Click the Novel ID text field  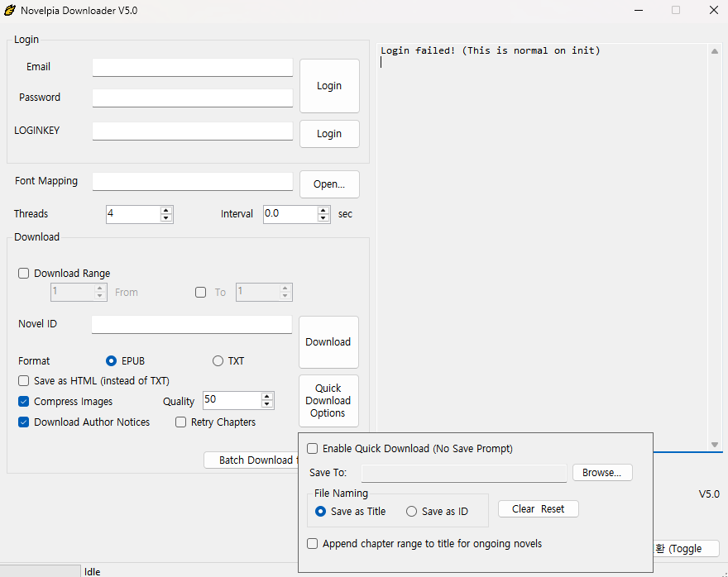coord(192,324)
